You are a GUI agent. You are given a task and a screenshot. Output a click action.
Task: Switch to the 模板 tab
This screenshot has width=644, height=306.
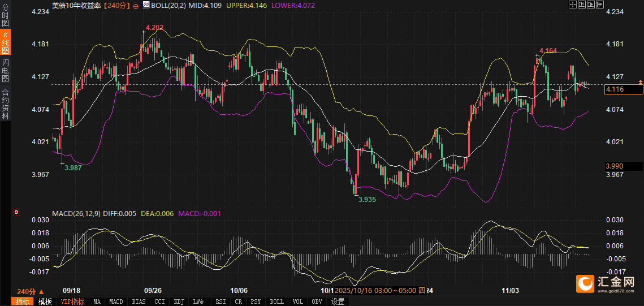(x=45, y=301)
